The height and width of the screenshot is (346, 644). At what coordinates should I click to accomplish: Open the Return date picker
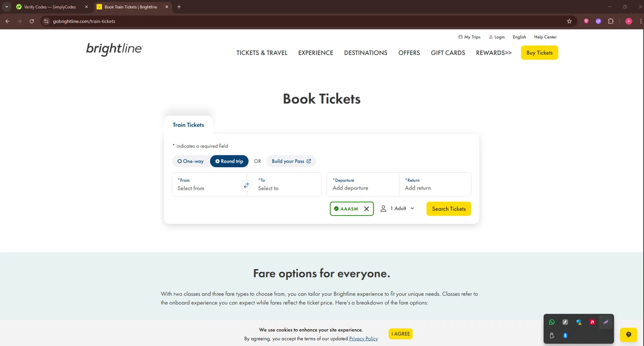435,184
